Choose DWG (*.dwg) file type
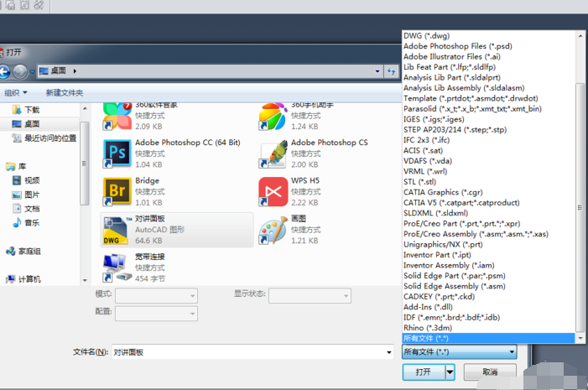Screen dimensions: 588x390 point(489,35)
